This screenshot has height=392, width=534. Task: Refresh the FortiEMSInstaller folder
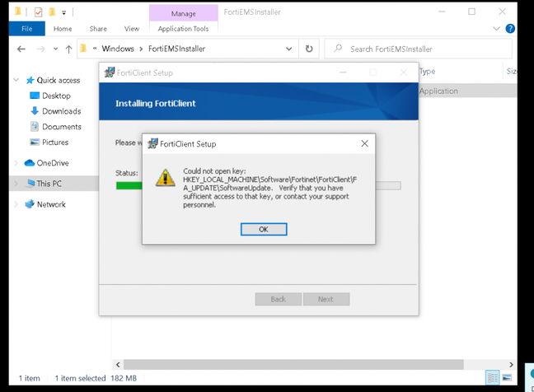coord(309,49)
